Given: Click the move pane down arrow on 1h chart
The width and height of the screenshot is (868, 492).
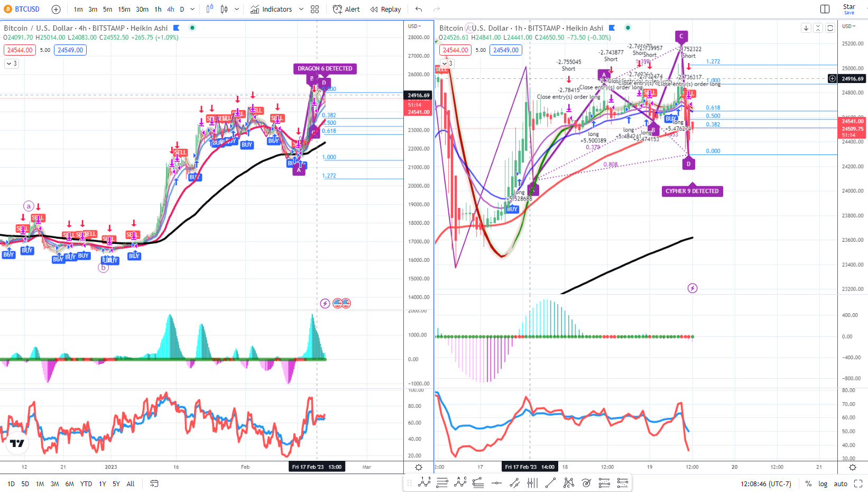Looking at the screenshot, I should [806, 28].
